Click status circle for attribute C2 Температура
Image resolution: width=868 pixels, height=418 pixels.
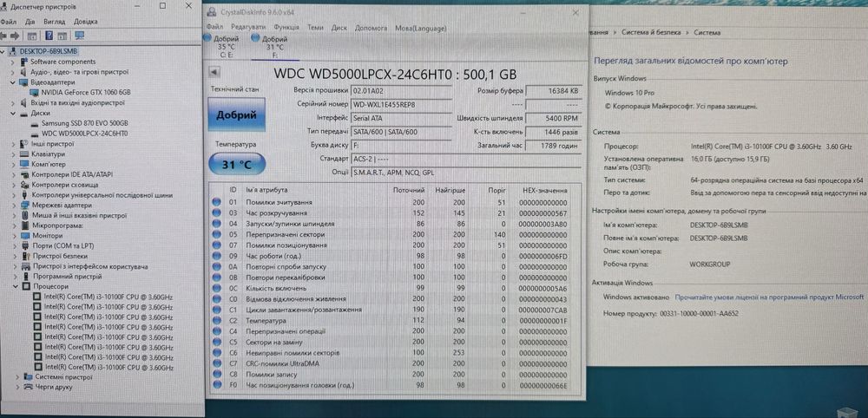pyautogui.click(x=216, y=321)
